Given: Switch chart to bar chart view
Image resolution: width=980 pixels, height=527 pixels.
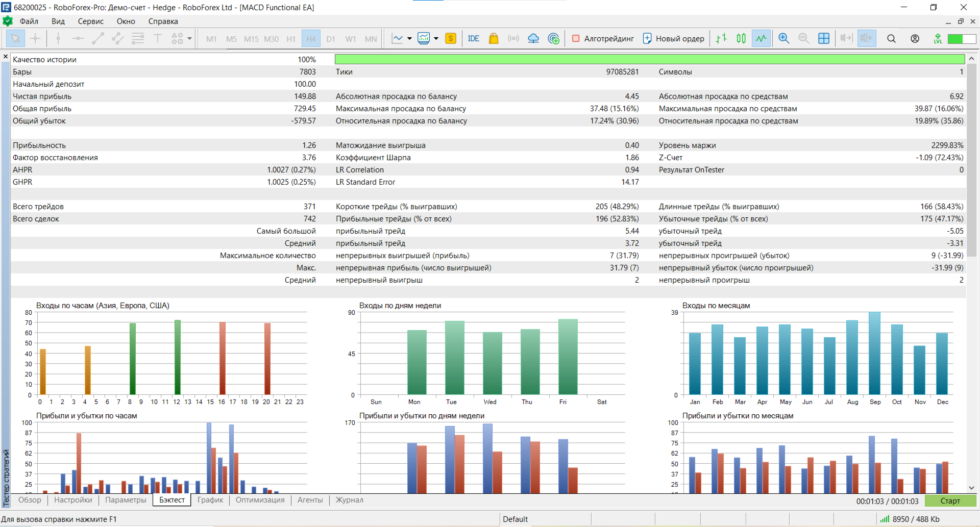Looking at the screenshot, I should click(x=721, y=39).
